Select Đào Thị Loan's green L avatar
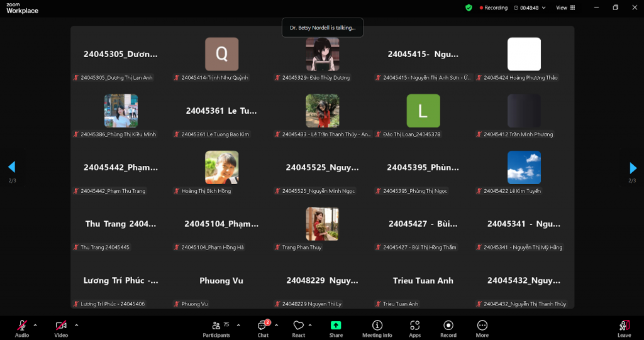The height and width of the screenshot is (340, 644). coord(423,111)
